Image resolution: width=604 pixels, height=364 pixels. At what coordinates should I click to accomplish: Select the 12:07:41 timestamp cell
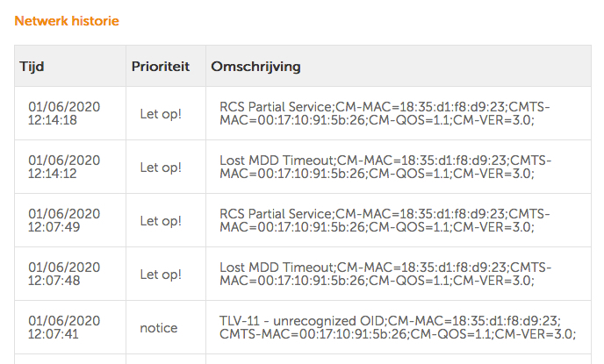click(63, 328)
